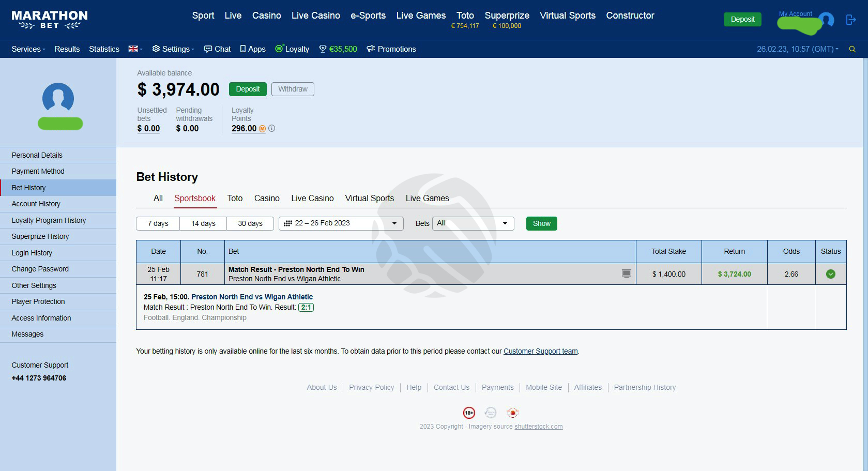
Task: Open the Apps phone link
Action: [253, 49]
